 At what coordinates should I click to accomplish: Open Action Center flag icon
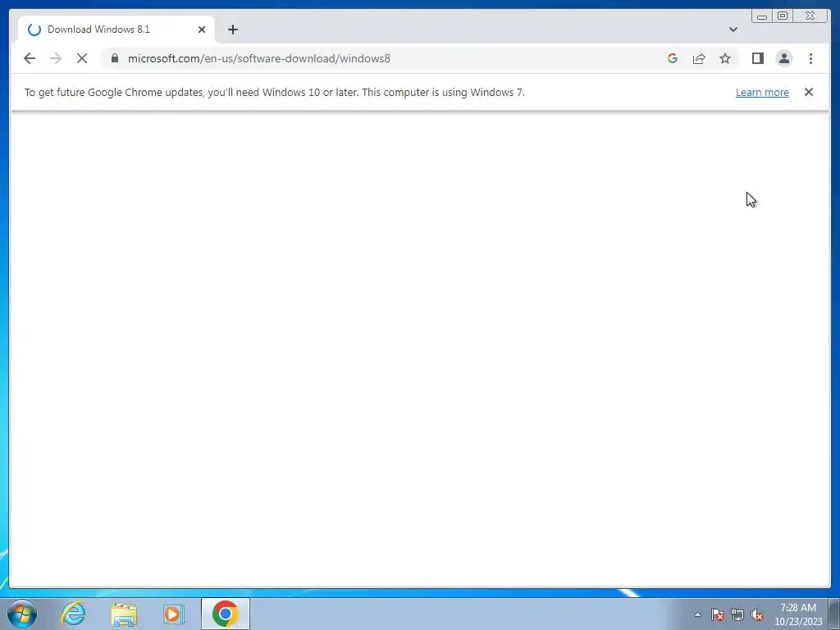(x=717, y=614)
